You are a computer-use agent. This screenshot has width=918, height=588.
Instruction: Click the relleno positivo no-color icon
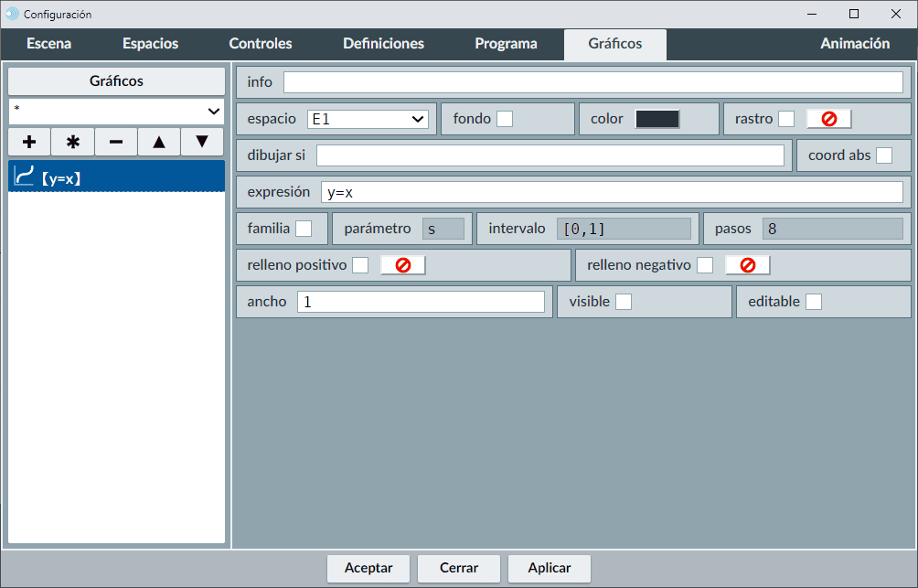pyautogui.click(x=402, y=265)
